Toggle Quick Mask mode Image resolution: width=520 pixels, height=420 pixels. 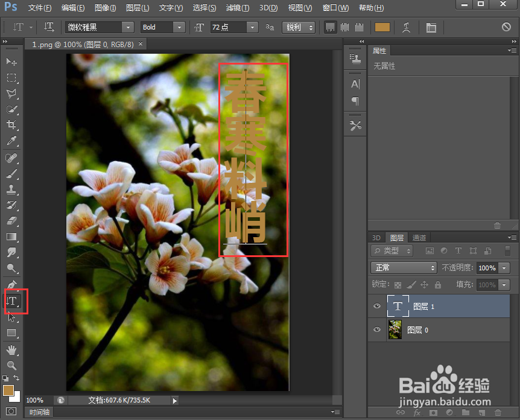click(11, 412)
